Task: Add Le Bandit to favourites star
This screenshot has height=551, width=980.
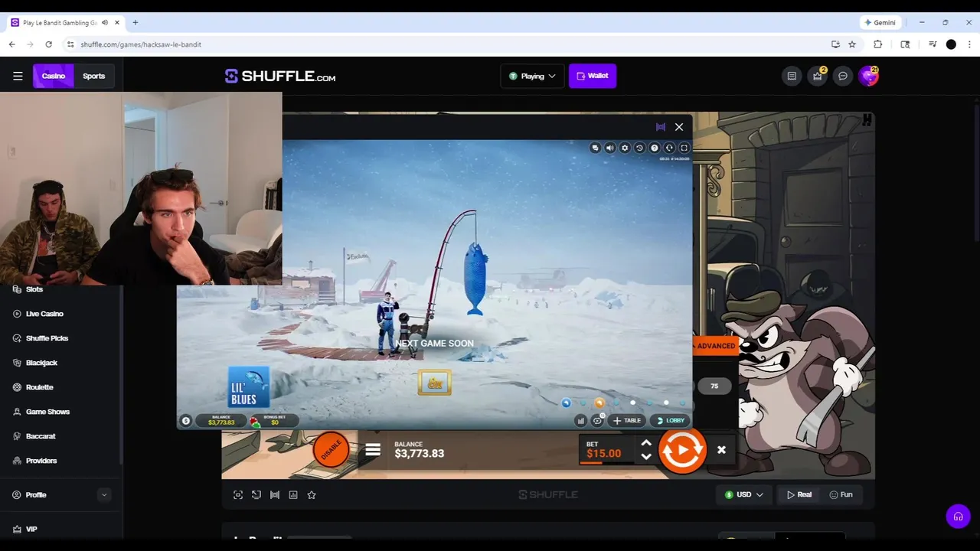Action: (x=312, y=495)
